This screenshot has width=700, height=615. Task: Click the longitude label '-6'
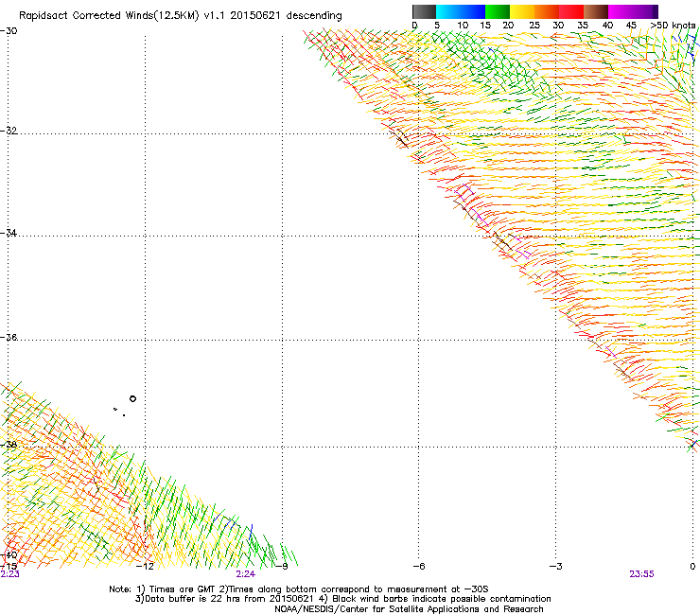[x=419, y=567]
